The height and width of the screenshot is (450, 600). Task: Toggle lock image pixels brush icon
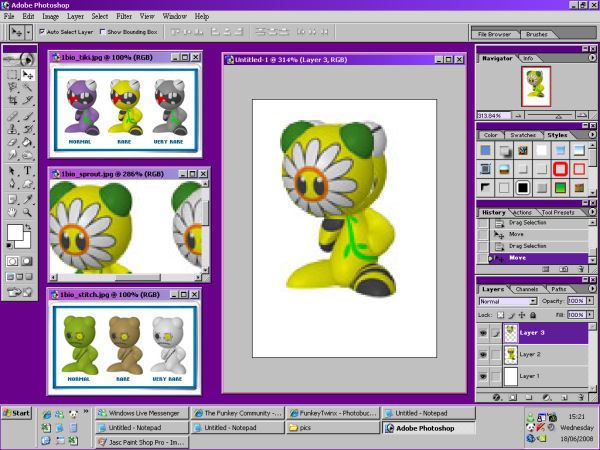tap(511, 315)
